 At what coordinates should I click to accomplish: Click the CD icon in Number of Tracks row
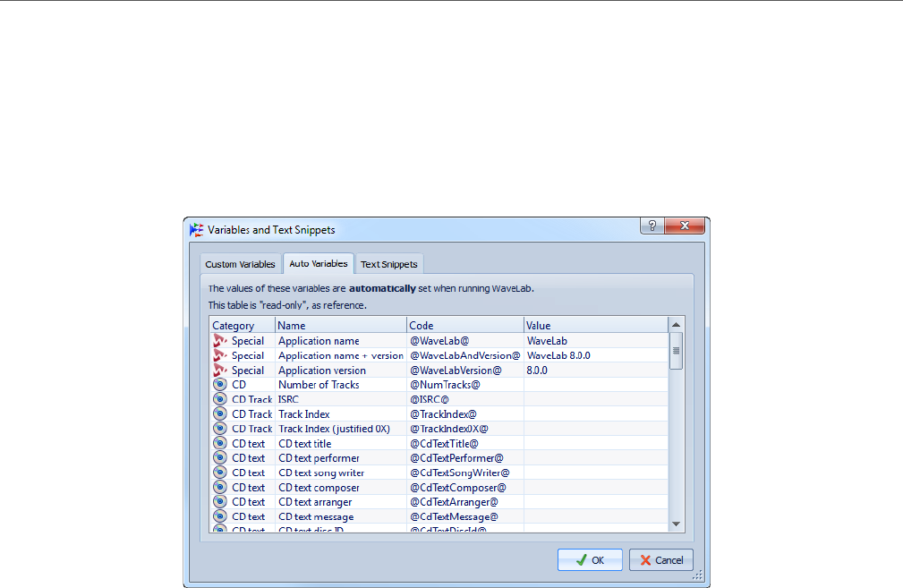(220, 385)
